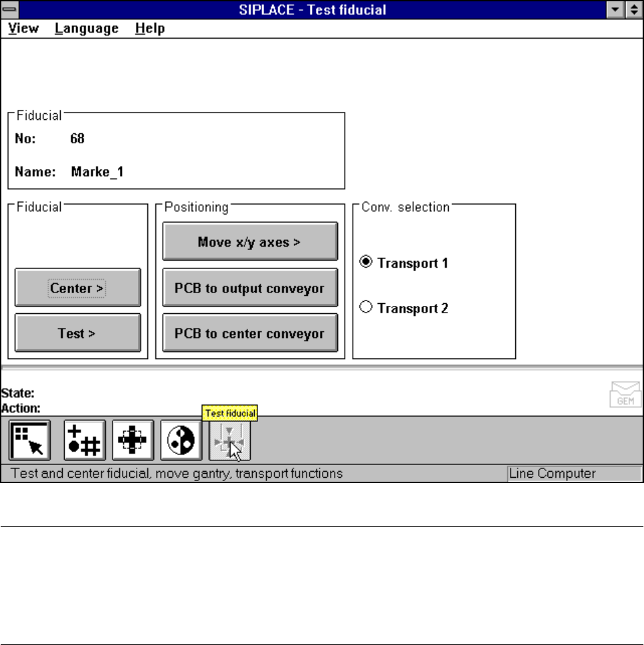Screen dimensions: 644x645
Task: Click the Test fiducial toolbar icon
Action: click(x=229, y=440)
